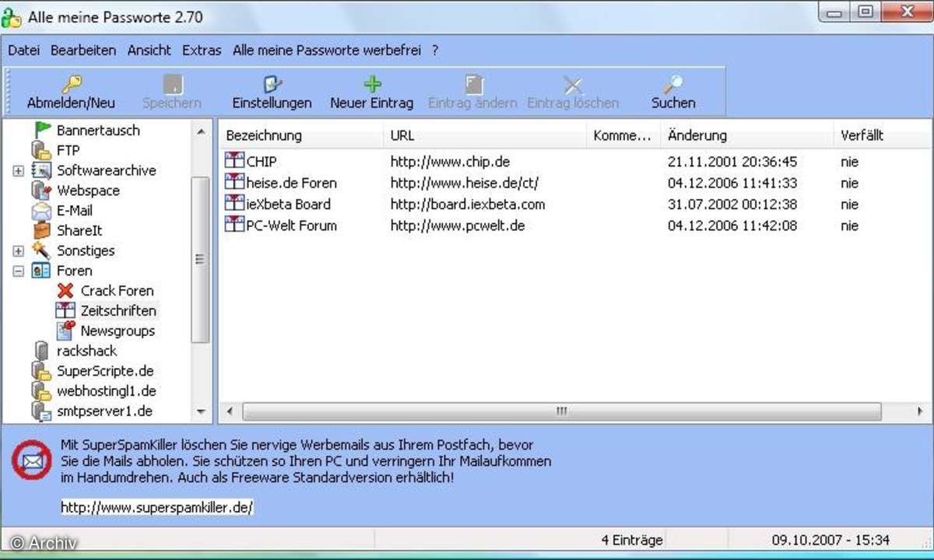Image resolution: width=934 pixels, height=560 pixels.
Task: Select the FTP folder icon in tree
Action: 41,150
